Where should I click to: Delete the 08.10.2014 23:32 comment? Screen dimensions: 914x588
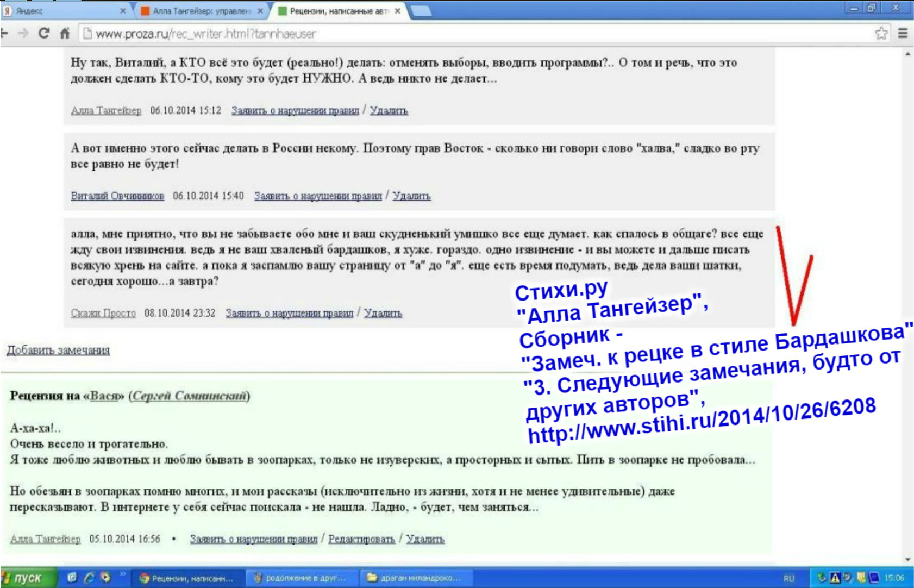tap(383, 313)
